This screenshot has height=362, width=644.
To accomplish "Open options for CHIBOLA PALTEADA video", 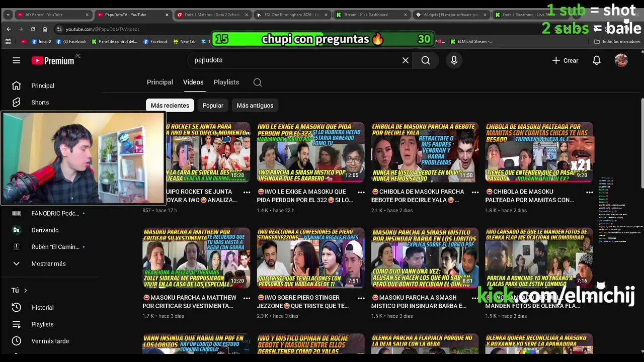I will point(589,192).
